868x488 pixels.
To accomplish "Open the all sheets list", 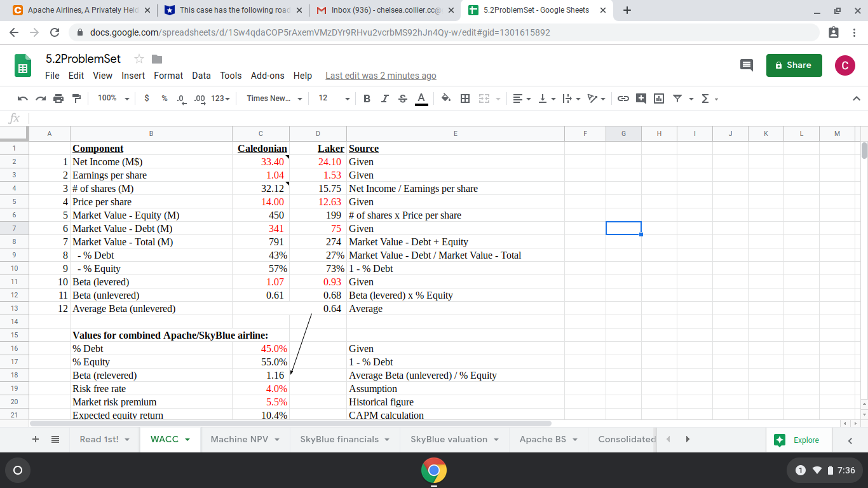I will coord(55,439).
